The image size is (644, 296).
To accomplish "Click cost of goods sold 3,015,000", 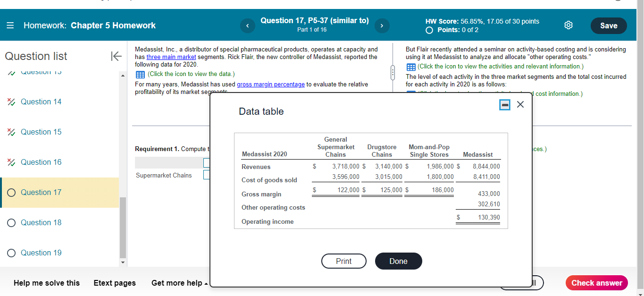I will click(x=389, y=177).
